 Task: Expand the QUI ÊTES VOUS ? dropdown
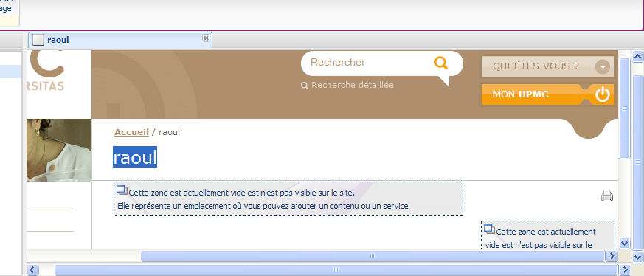(x=548, y=66)
